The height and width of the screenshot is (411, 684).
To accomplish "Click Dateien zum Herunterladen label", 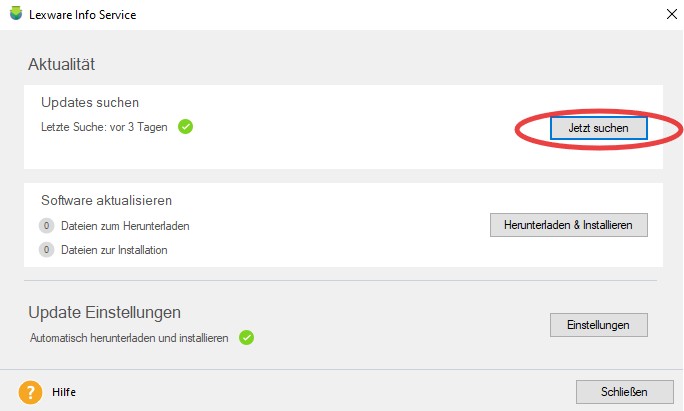I will click(125, 226).
